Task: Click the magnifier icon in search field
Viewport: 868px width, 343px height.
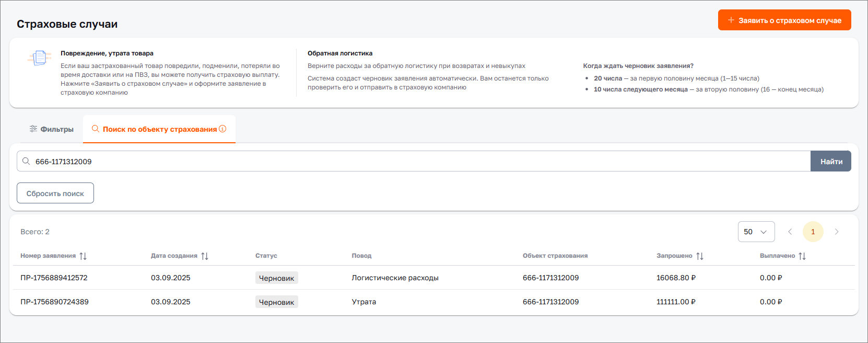Action: click(26, 162)
